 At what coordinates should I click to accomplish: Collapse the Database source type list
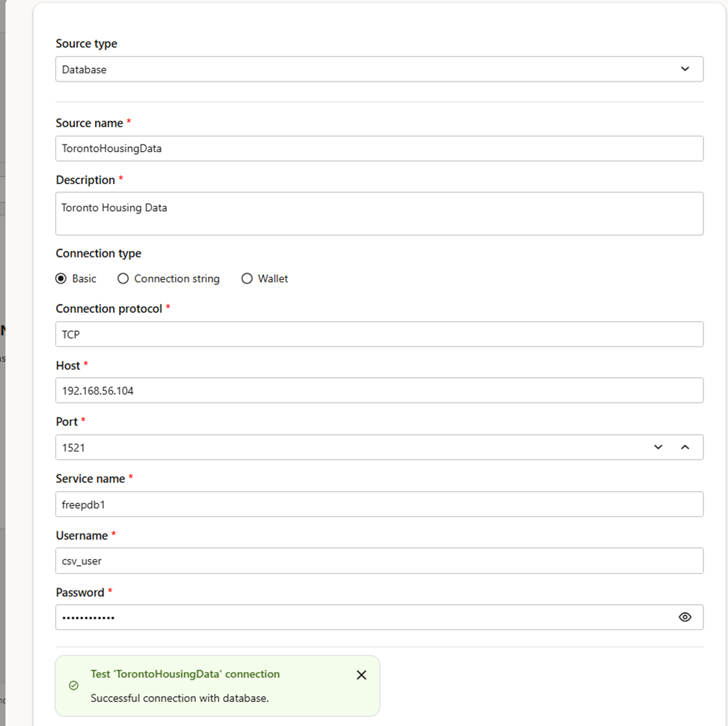685,68
